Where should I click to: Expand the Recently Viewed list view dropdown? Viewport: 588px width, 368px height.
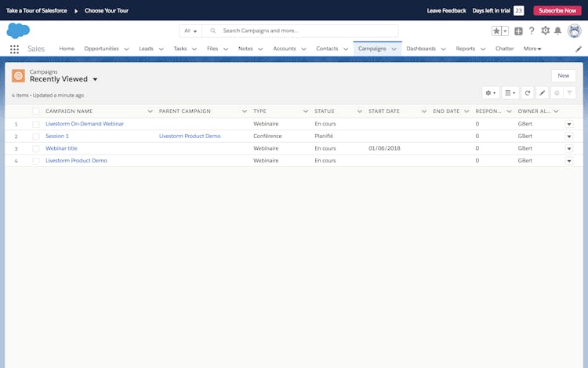coord(95,79)
